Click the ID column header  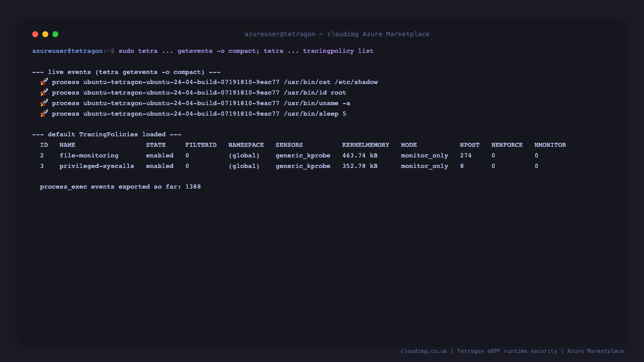click(x=44, y=145)
